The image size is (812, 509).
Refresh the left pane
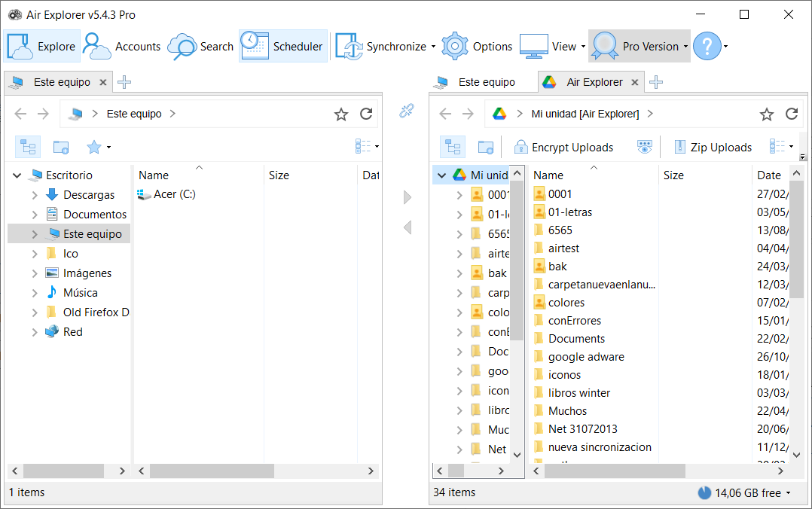366,114
